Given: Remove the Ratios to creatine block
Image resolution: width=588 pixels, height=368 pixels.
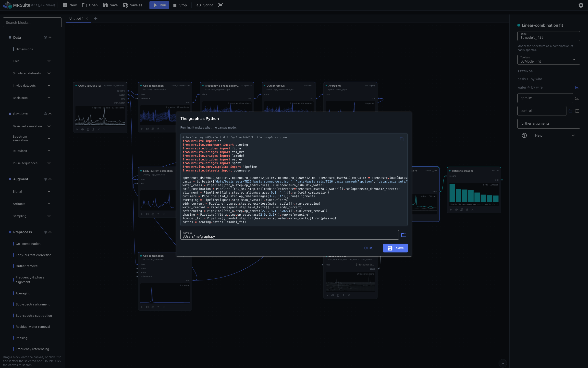Looking at the screenshot, I should click(472, 210).
